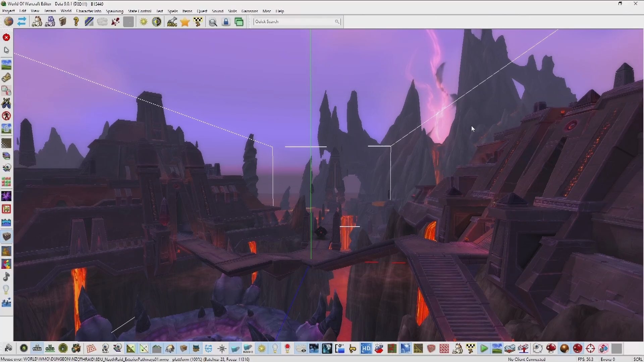The width and height of the screenshot is (644, 362).
Task: Toggle the red lightbulb bottom toolbar button
Action: 287,349
